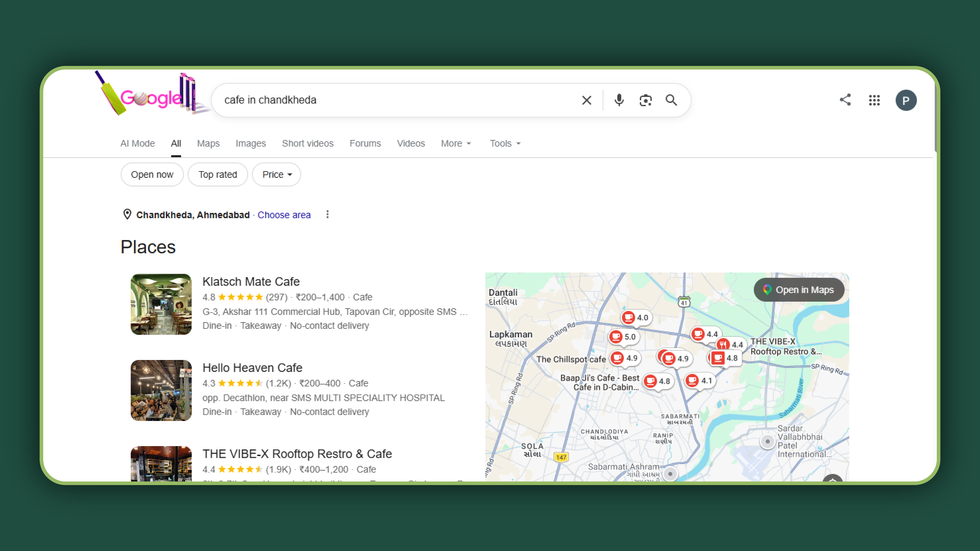This screenshot has width=980, height=551.
Task: Clear the search query with X
Action: tap(587, 100)
